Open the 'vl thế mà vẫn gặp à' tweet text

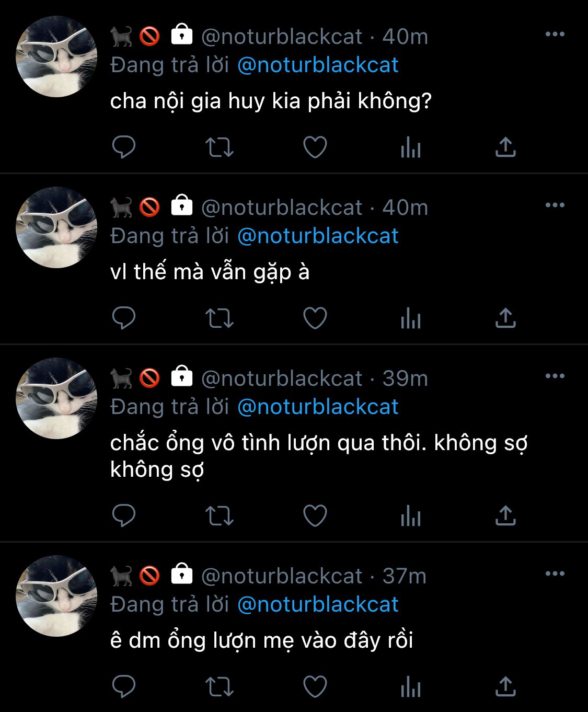[x=210, y=272]
